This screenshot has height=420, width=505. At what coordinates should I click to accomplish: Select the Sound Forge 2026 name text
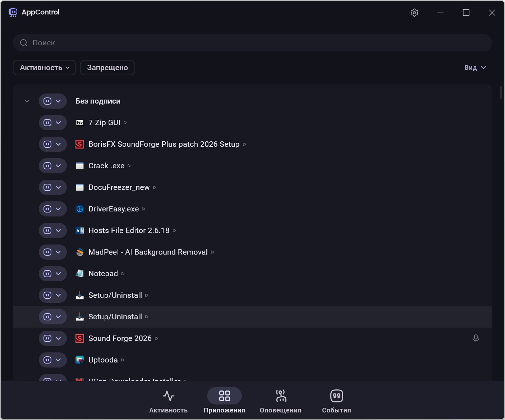(120, 338)
